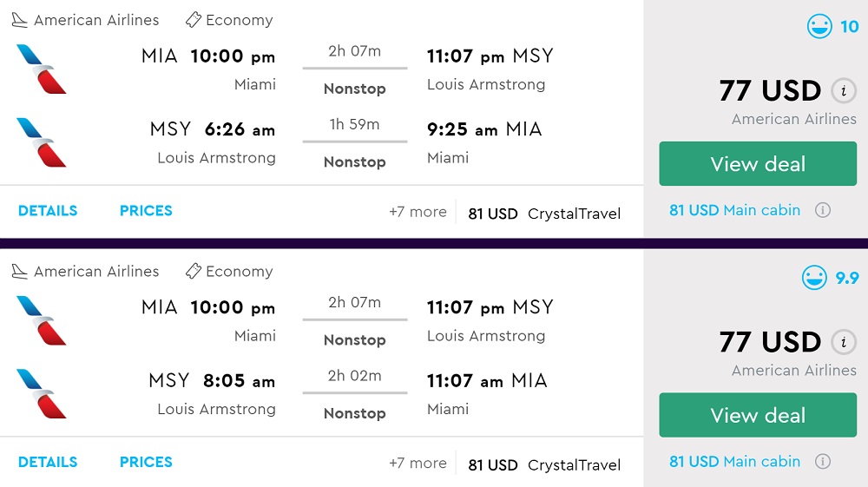This screenshot has width=868, height=487.
Task: Expand +7 more offers in first result
Action: (x=418, y=212)
